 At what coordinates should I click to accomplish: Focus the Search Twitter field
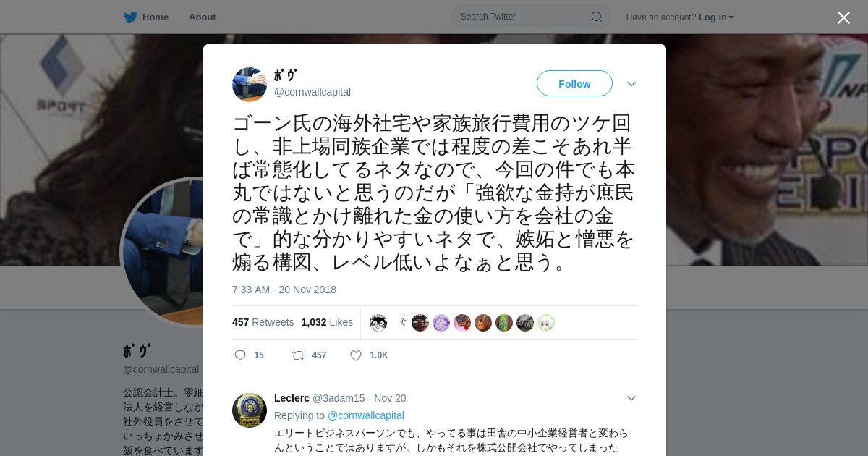pyautogui.click(x=531, y=17)
